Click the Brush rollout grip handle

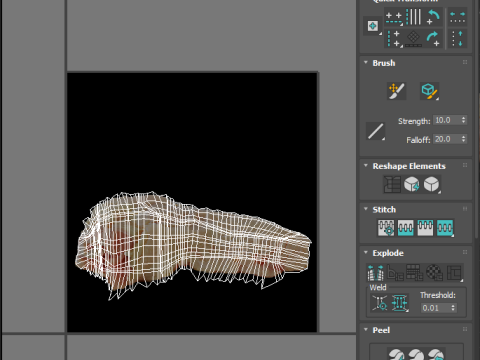click(465, 63)
